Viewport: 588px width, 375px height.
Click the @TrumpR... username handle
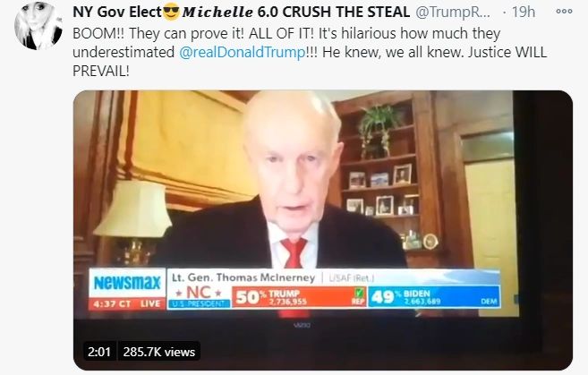pos(453,12)
